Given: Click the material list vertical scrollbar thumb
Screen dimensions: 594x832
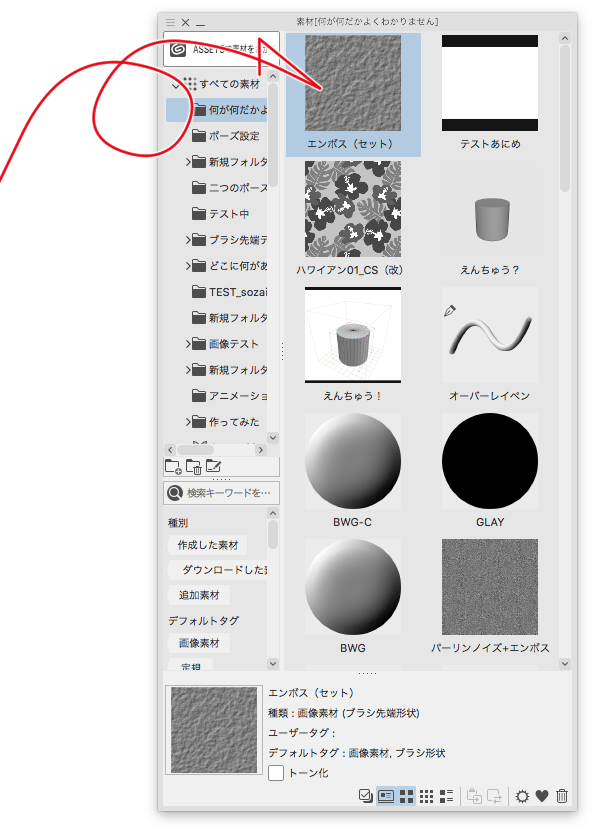Looking at the screenshot, I should 565,118.
